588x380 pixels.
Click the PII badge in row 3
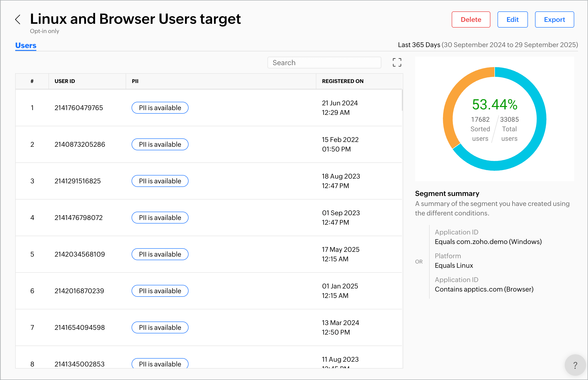(x=160, y=181)
